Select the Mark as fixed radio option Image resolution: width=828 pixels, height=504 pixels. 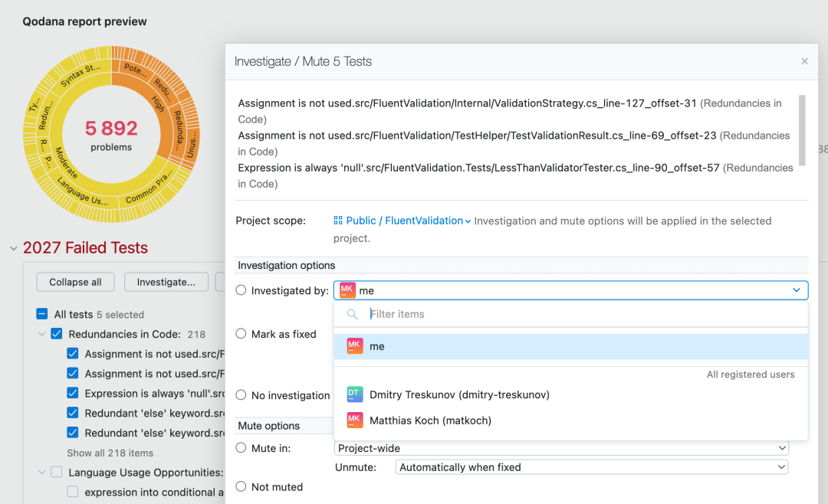pyautogui.click(x=241, y=333)
